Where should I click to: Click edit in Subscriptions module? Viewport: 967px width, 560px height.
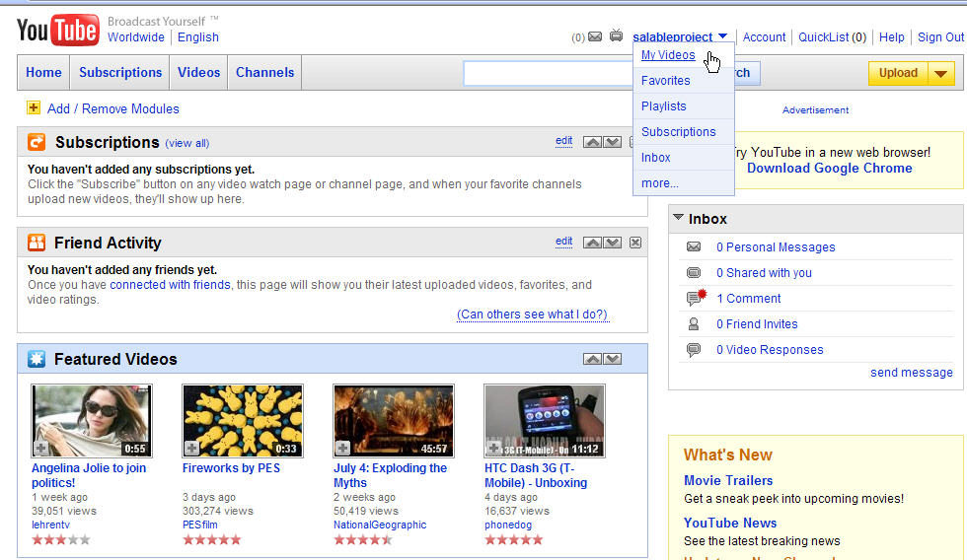point(563,140)
